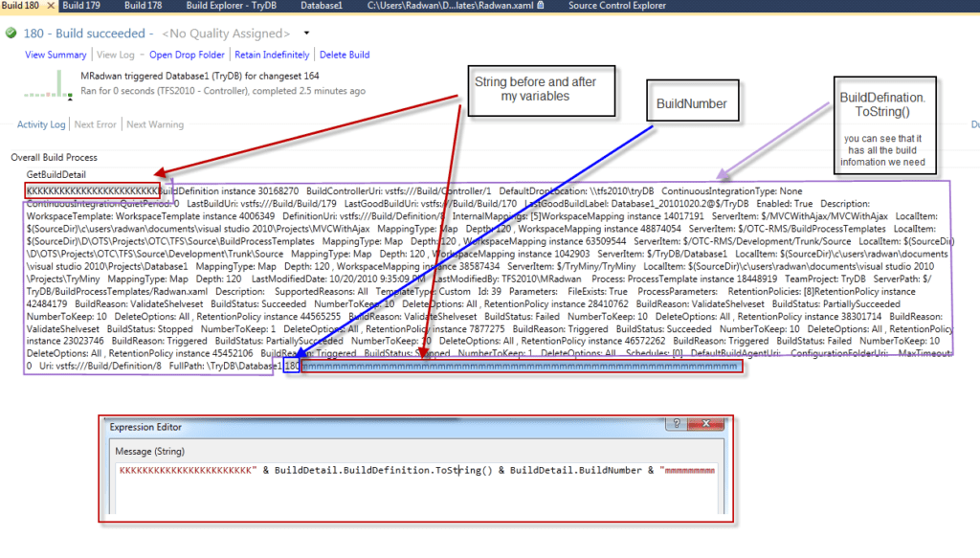980x558 pixels.
Task: Click the Next Warning link
Action: [155, 124]
